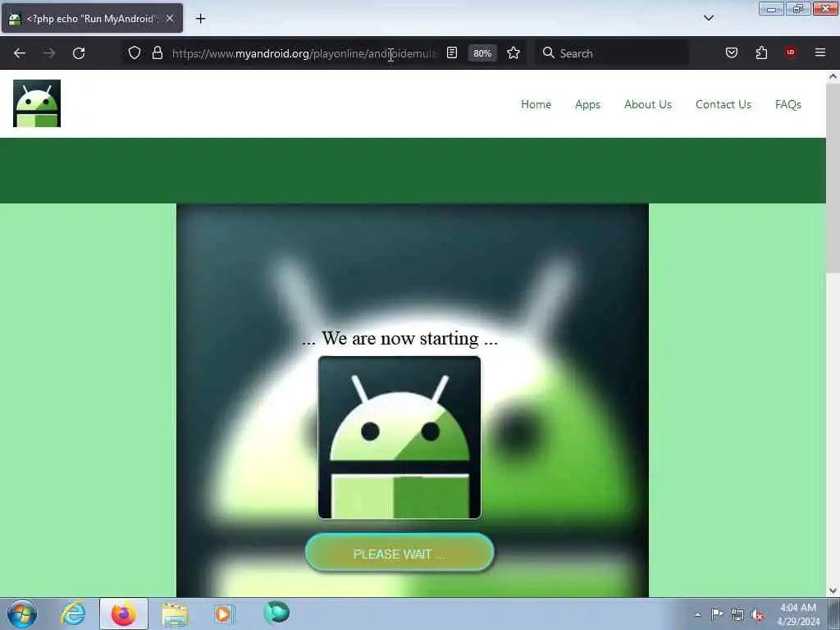
Task: Click the PLEASE WAIT button
Action: coord(399,554)
